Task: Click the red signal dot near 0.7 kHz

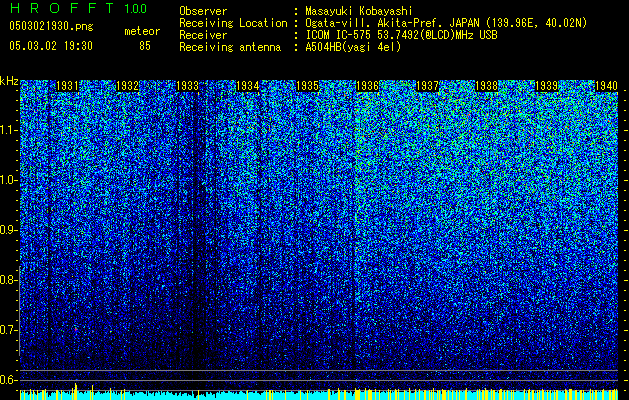Action: 75,329
